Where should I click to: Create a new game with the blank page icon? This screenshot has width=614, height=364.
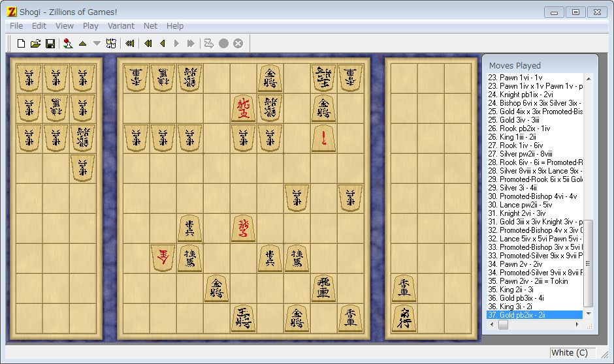[x=21, y=44]
